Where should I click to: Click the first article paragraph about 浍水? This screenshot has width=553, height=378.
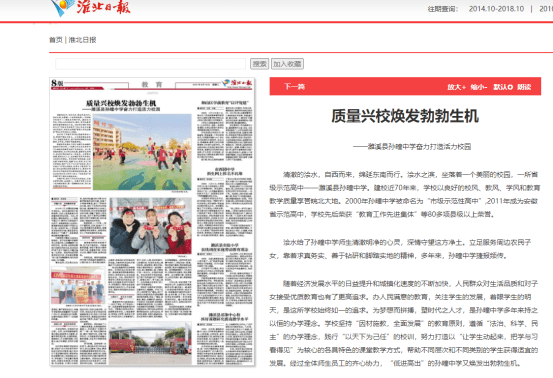[x=404, y=194]
